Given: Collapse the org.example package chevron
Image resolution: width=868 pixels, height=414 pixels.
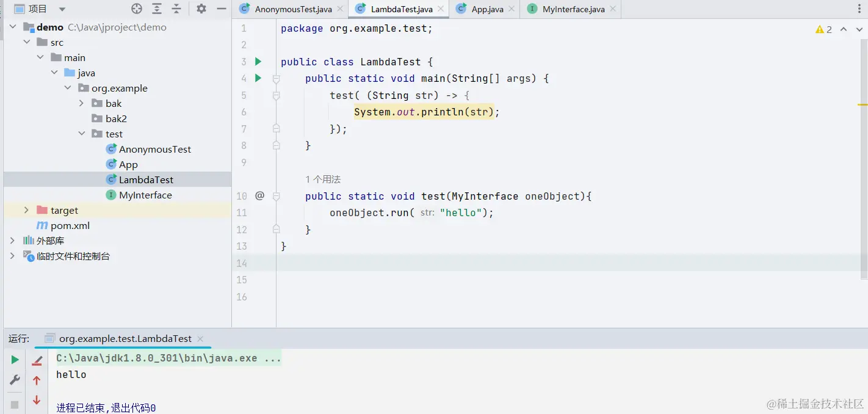Looking at the screenshot, I should [x=67, y=88].
